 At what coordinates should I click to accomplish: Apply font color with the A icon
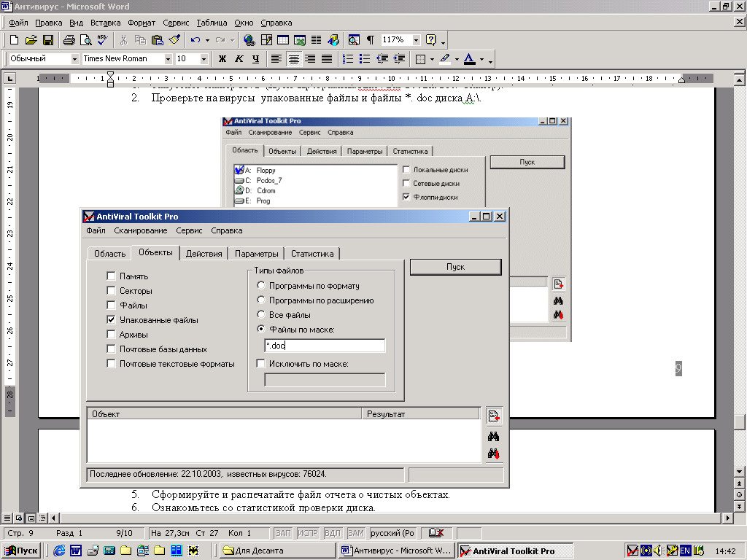coord(469,59)
